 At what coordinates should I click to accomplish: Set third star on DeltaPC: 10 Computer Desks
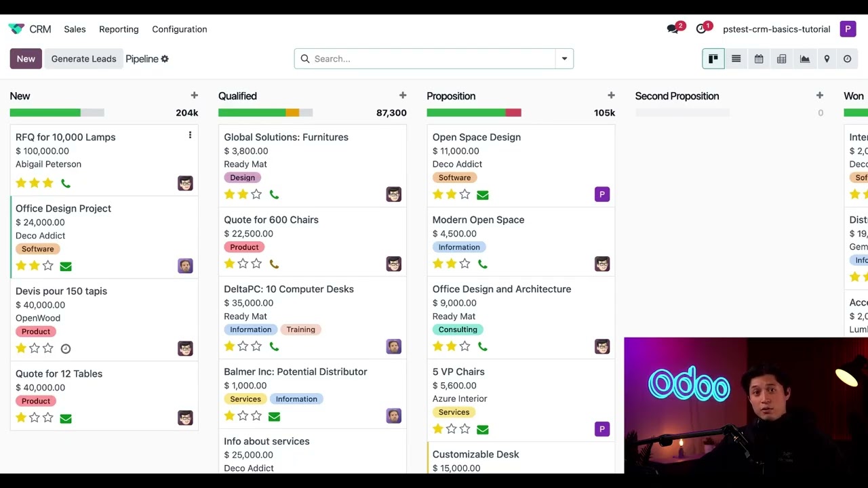[256, 346]
